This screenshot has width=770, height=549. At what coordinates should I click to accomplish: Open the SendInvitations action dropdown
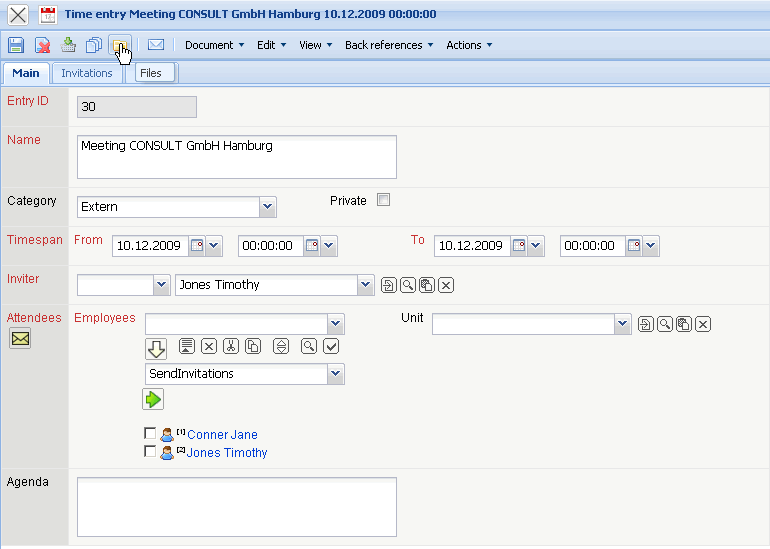point(336,374)
